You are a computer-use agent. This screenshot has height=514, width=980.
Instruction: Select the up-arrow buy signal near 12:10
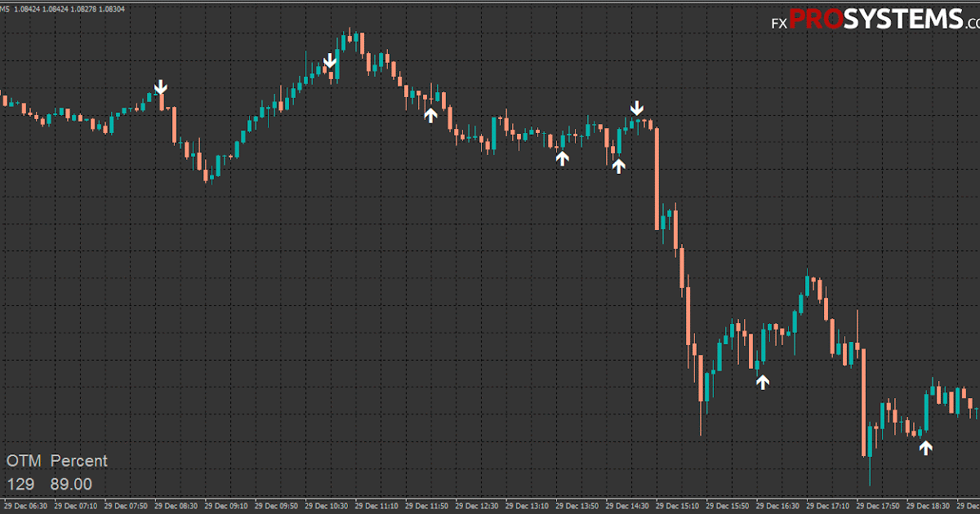pos(430,115)
